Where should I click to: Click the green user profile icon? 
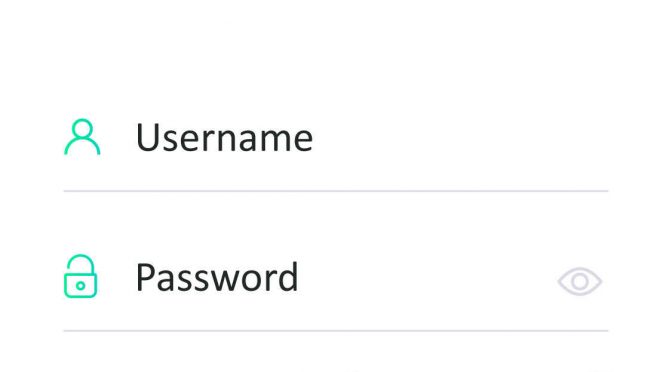pos(82,137)
